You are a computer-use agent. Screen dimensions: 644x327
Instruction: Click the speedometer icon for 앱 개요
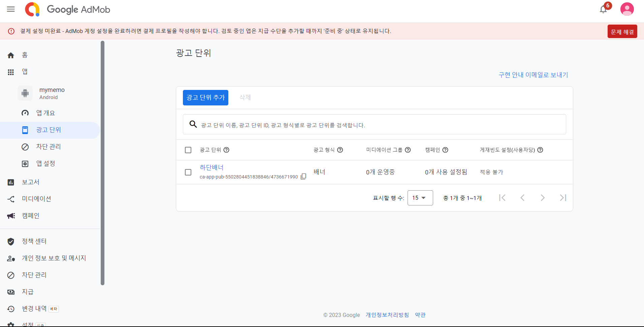click(25, 113)
